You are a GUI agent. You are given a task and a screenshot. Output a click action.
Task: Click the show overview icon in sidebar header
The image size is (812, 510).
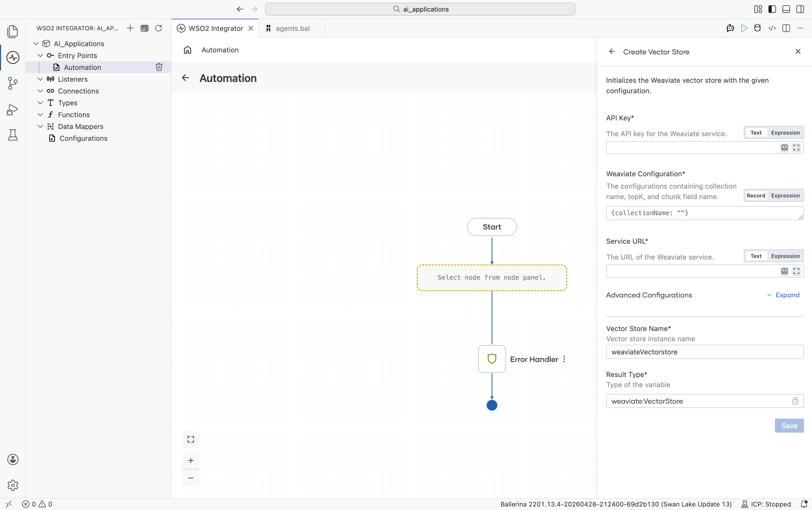point(144,28)
